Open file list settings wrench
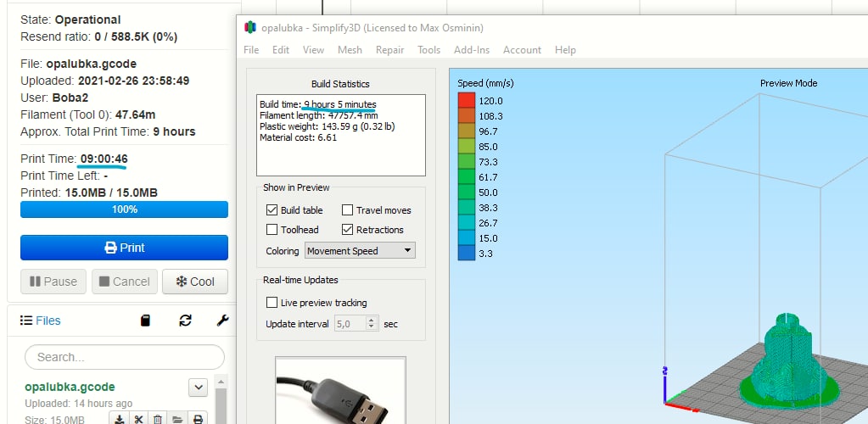 (222, 321)
